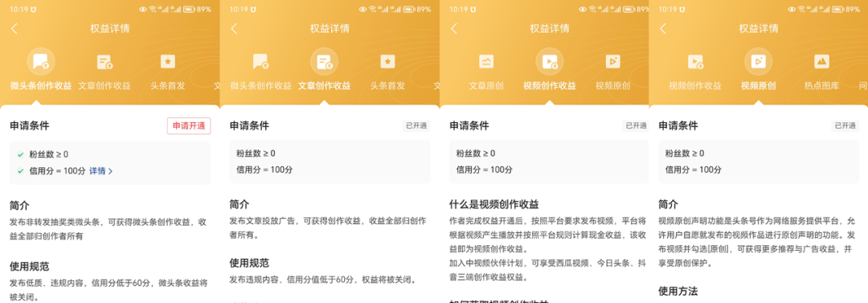Tap green checkmark beside 粉丝数 ≥ 0

pyautogui.click(x=20, y=154)
